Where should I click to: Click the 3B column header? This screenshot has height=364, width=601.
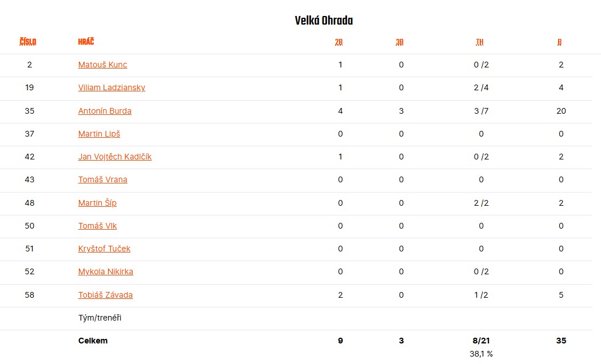(x=399, y=42)
